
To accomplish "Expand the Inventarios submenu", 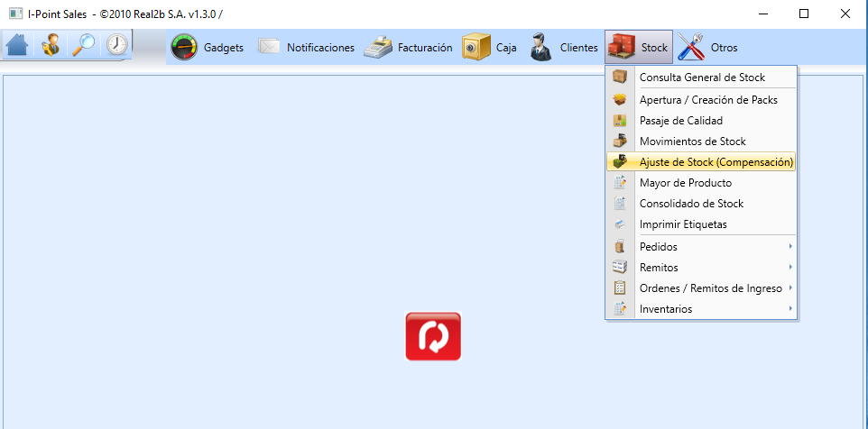I will [701, 309].
